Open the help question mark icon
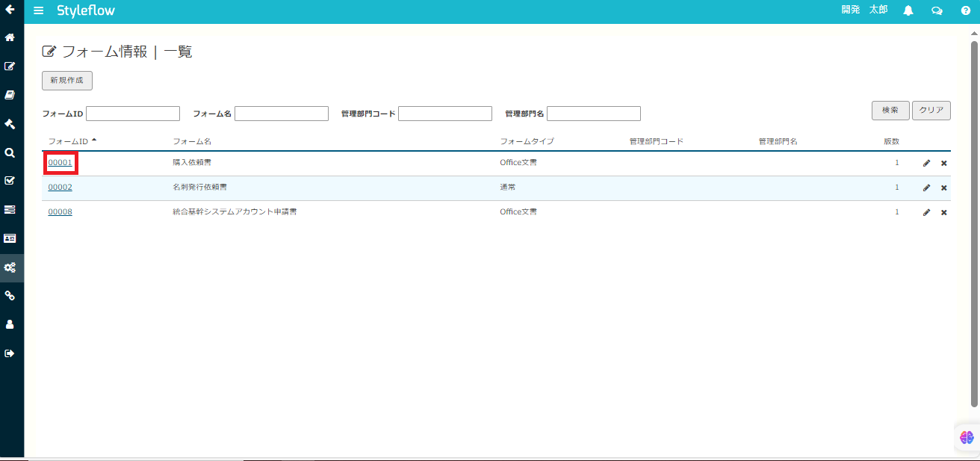The image size is (980, 461). [x=965, y=10]
